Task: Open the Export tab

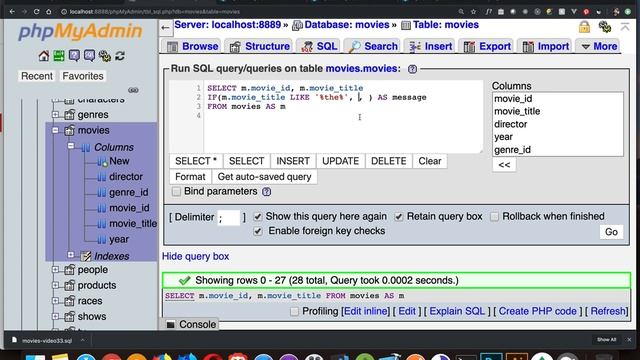Action: [x=486, y=47]
